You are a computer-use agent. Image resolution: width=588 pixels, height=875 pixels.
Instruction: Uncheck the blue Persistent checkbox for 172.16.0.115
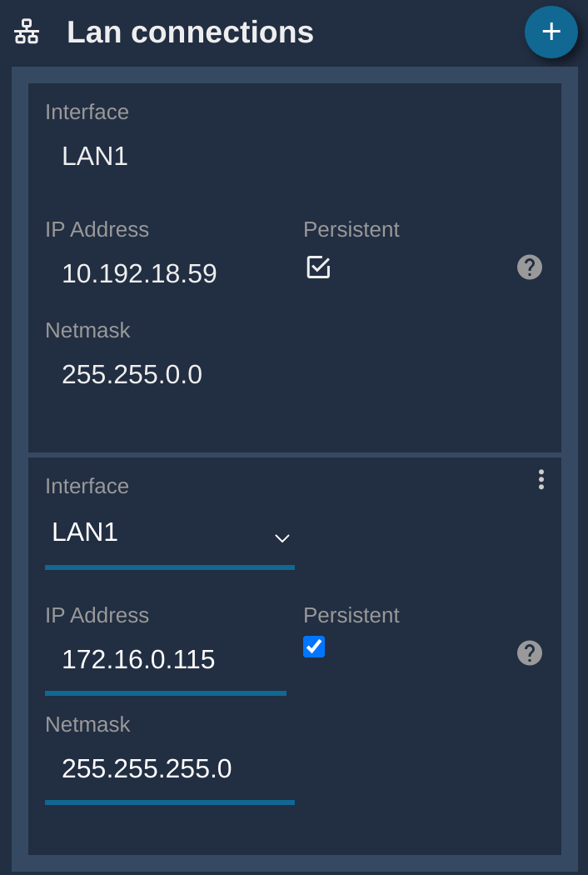pos(314,647)
